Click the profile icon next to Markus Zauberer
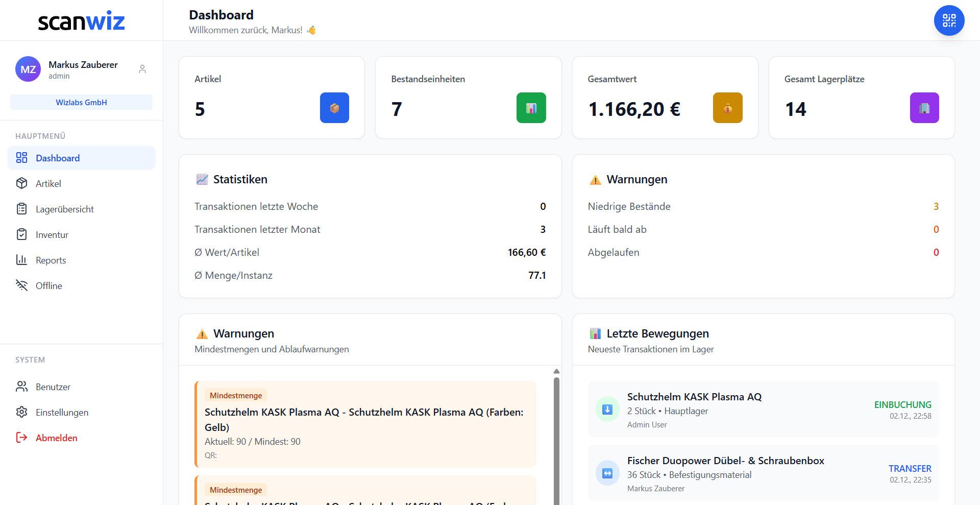980x505 pixels. pyautogui.click(x=142, y=68)
